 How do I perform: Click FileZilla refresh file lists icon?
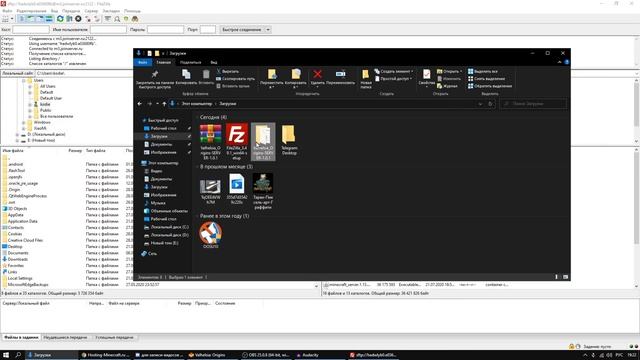point(60,19)
